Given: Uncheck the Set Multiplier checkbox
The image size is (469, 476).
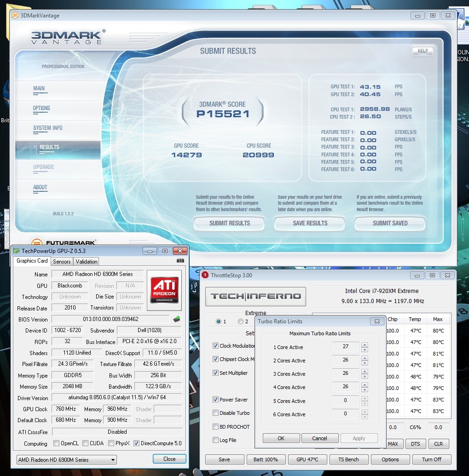Looking at the screenshot, I should tap(215, 373).
